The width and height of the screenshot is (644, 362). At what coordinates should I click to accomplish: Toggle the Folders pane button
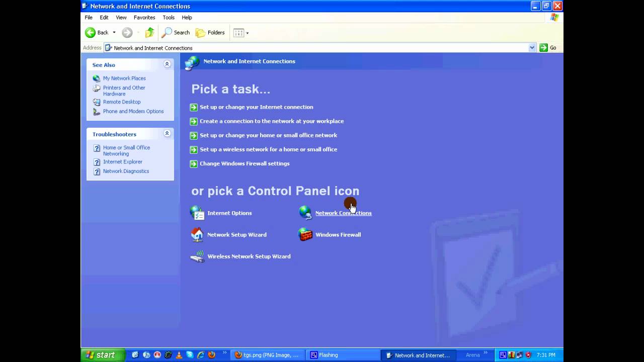tap(210, 33)
